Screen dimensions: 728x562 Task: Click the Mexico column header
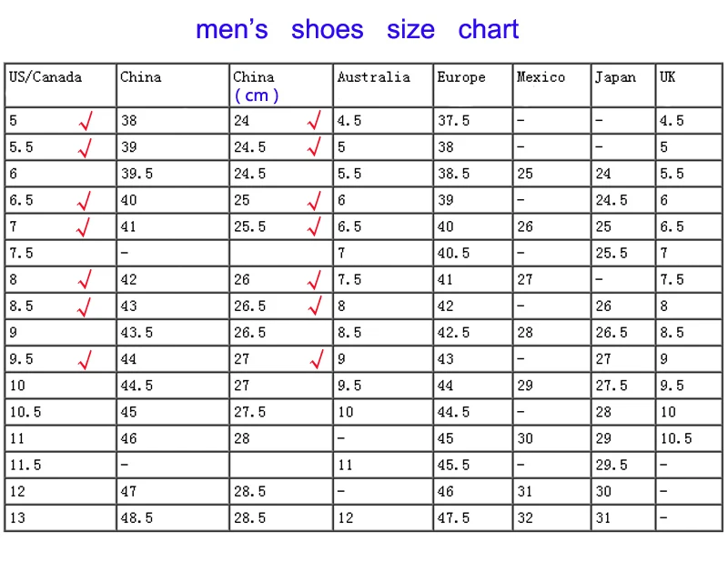pyautogui.click(x=541, y=77)
